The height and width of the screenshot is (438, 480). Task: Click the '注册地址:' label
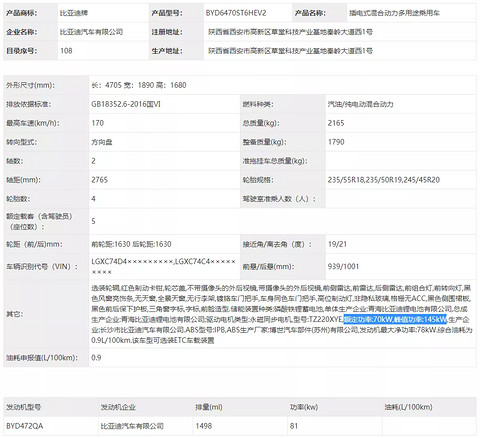(167, 32)
